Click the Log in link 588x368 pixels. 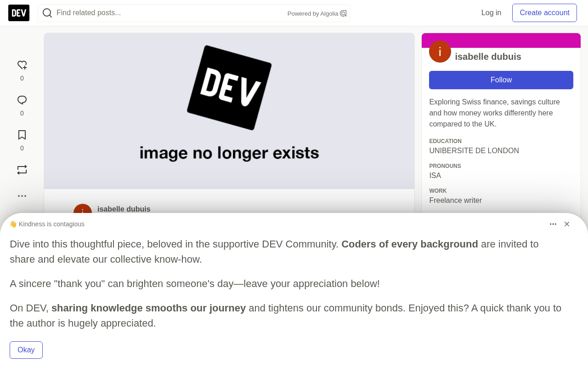pos(491,13)
